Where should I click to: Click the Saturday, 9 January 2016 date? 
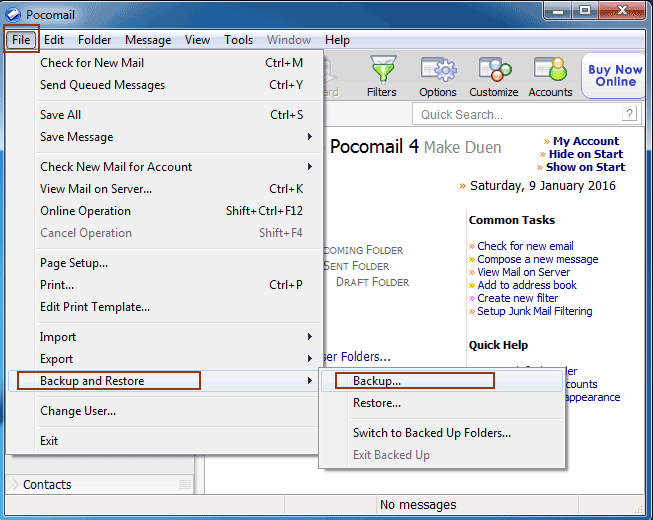tap(543, 185)
